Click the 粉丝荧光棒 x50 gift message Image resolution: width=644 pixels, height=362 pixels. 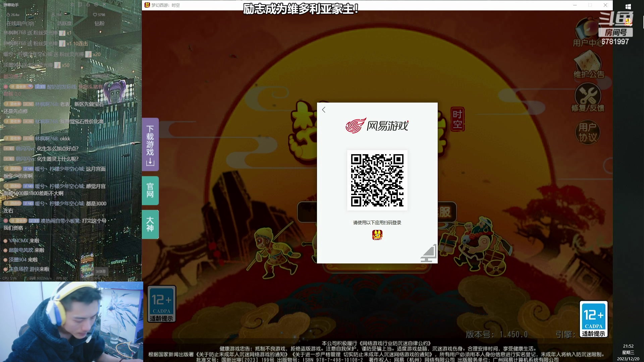36,65
